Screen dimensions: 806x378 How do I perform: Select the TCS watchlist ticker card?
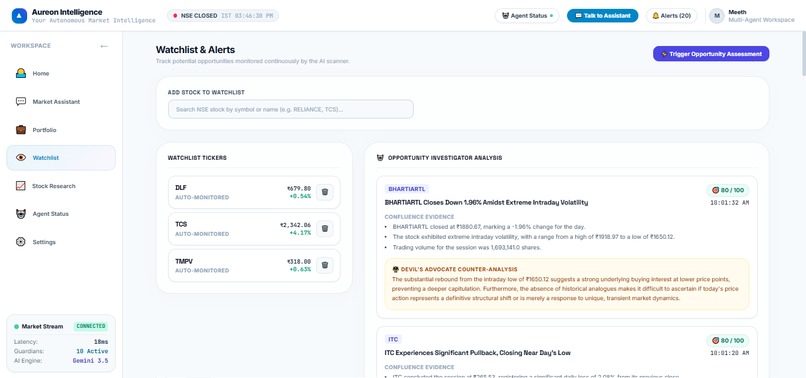click(254, 229)
